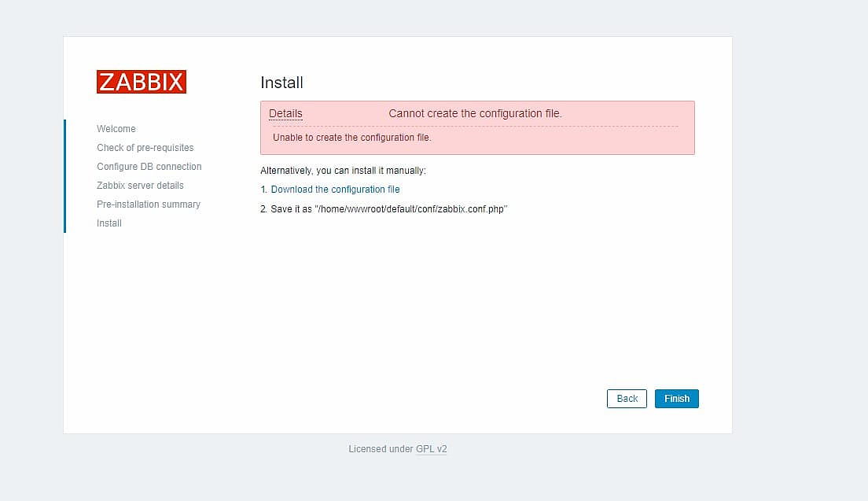Click the 'Unable to create the configuration file' text
The height and width of the screenshot is (501, 868).
click(351, 138)
